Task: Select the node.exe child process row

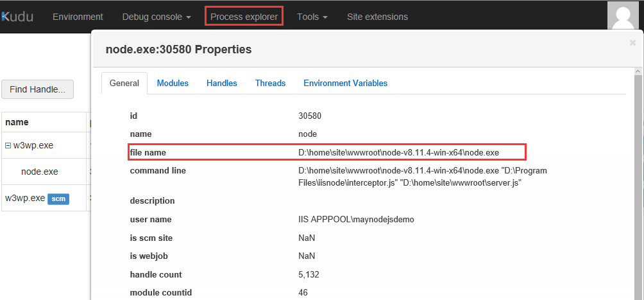Action: click(x=40, y=172)
